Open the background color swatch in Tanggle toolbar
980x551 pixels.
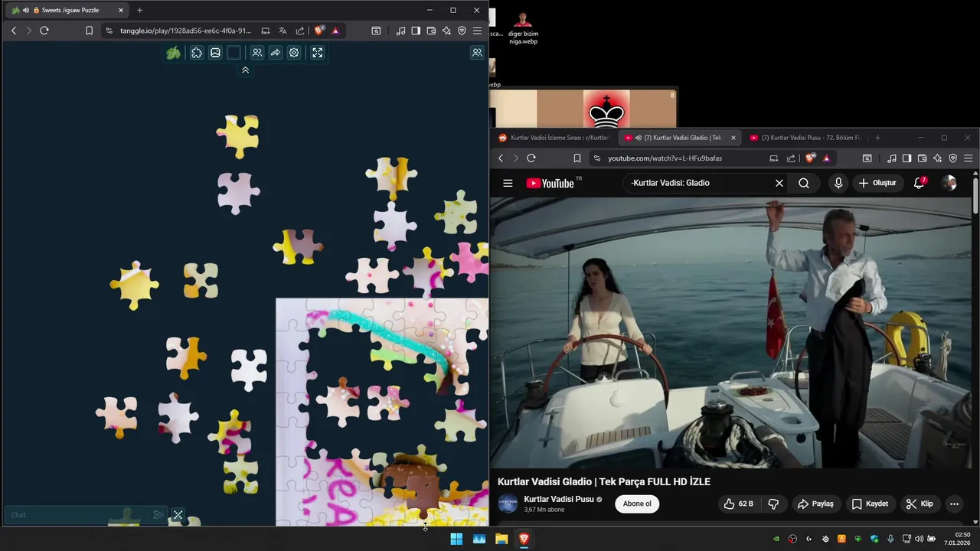tap(234, 53)
